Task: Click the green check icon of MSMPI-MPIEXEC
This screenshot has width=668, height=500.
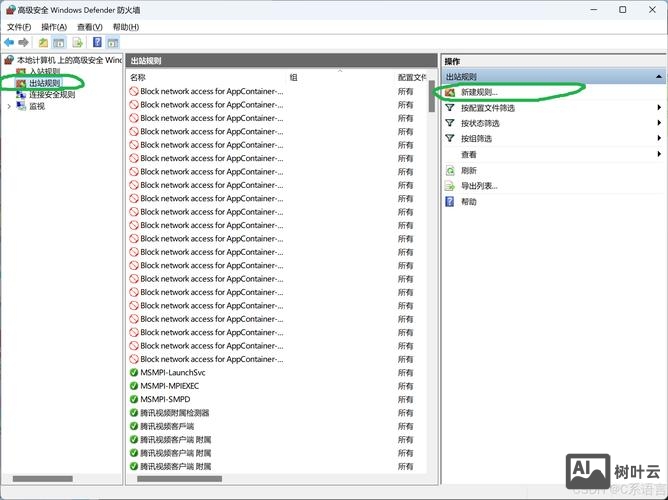Action: 134,386
